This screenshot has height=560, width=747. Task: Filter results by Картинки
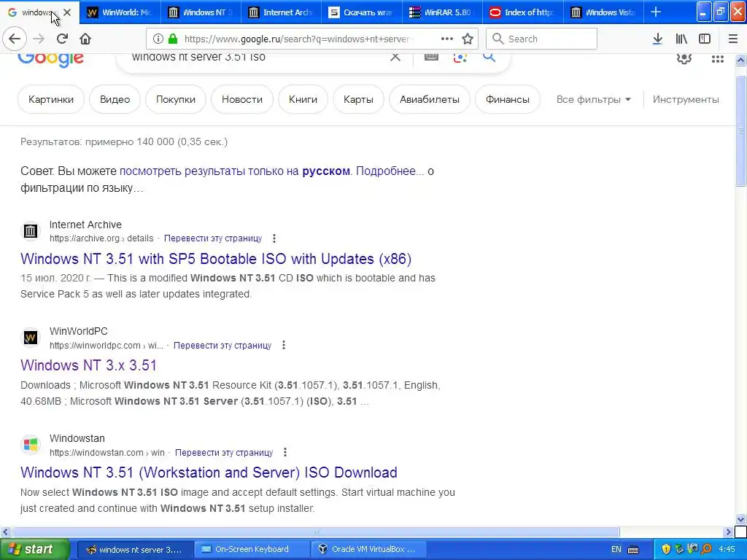click(x=51, y=99)
